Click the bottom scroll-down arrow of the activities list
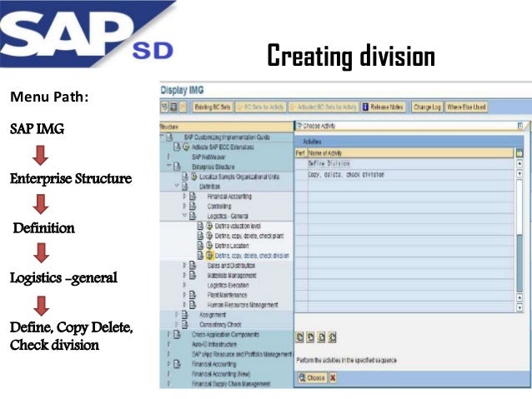The height and width of the screenshot is (399, 532). click(519, 308)
